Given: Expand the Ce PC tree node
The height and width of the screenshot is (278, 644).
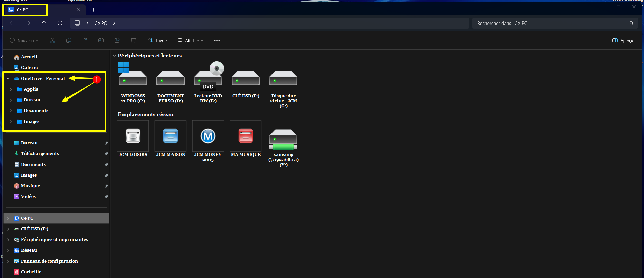Looking at the screenshot, I should [8, 218].
